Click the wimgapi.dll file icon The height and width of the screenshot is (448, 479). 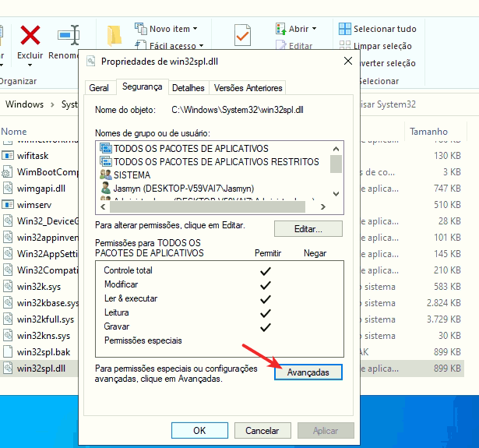click(x=8, y=189)
